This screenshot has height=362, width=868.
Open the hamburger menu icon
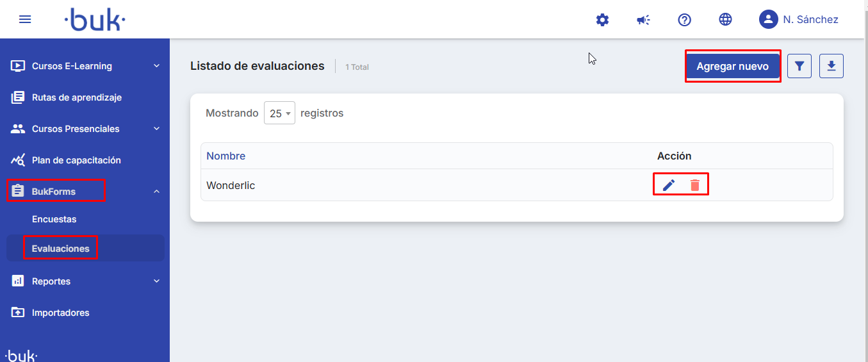(x=25, y=19)
